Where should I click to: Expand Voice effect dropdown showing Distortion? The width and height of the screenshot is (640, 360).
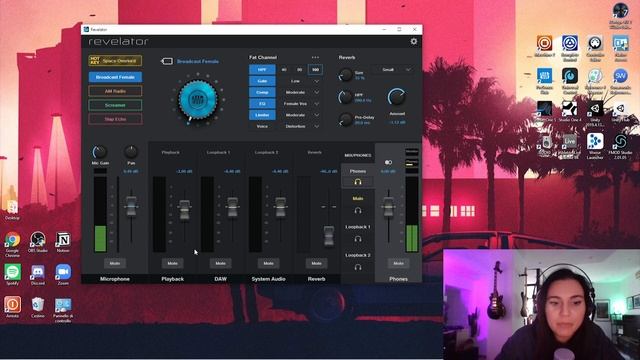pos(301,127)
